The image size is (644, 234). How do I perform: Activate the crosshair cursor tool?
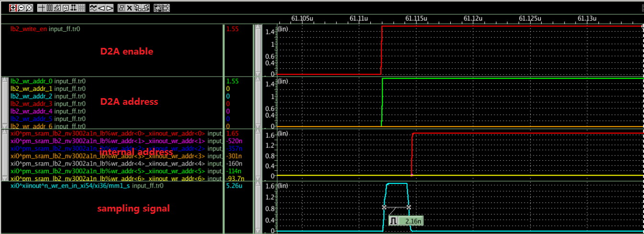[x=41, y=8]
